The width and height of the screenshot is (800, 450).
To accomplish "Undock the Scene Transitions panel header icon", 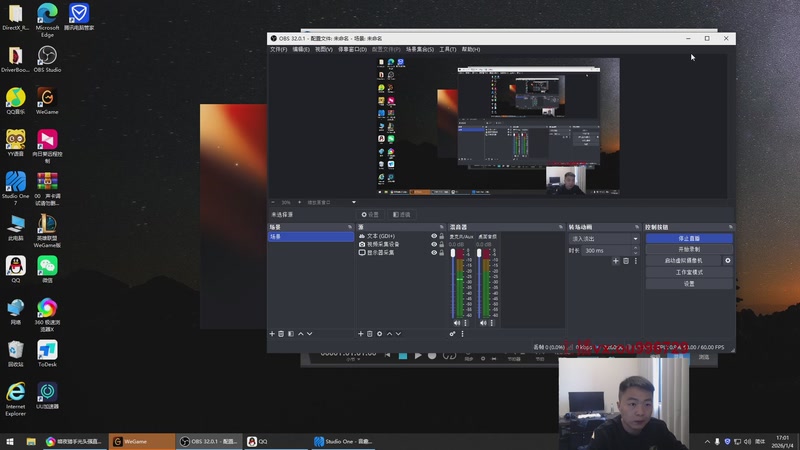I will [637, 227].
